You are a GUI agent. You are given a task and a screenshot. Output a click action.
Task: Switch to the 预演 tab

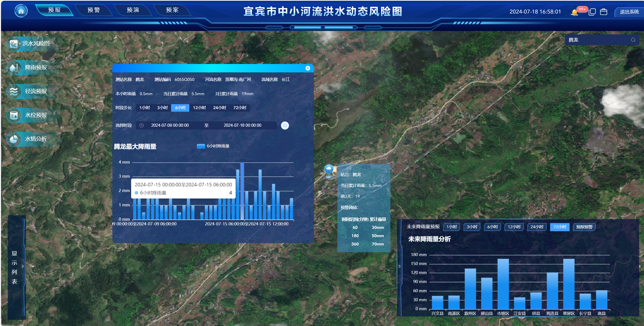pos(133,10)
